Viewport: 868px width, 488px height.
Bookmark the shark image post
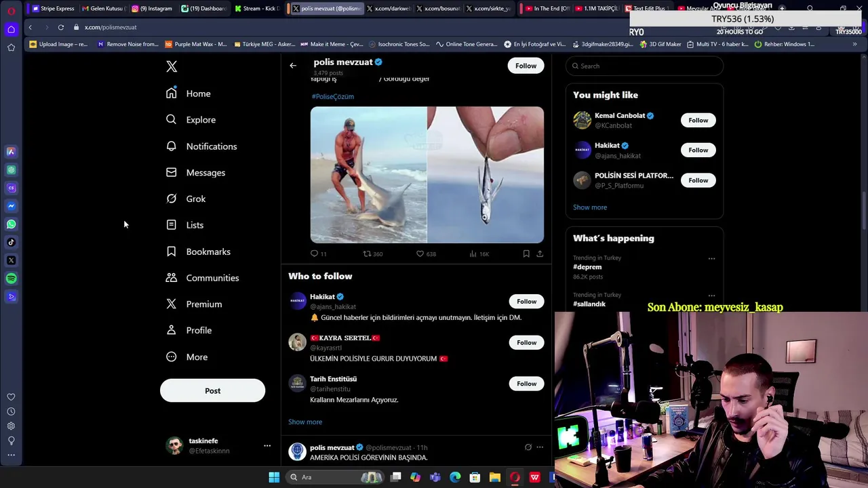click(x=526, y=253)
